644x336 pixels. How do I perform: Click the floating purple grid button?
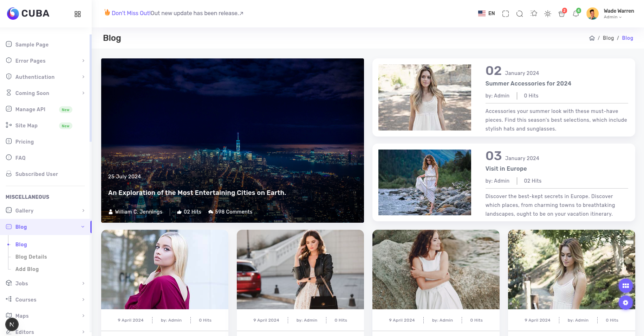[x=625, y=286]
